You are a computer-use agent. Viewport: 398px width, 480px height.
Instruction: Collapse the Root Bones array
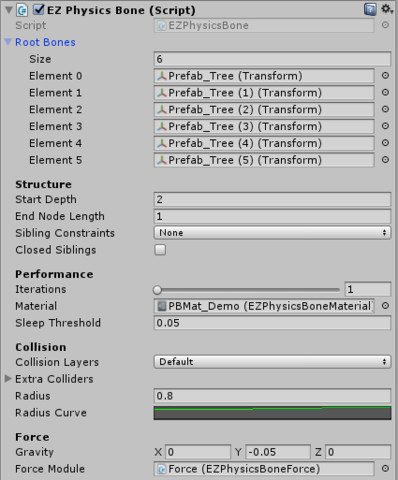[x=8, y=42]
